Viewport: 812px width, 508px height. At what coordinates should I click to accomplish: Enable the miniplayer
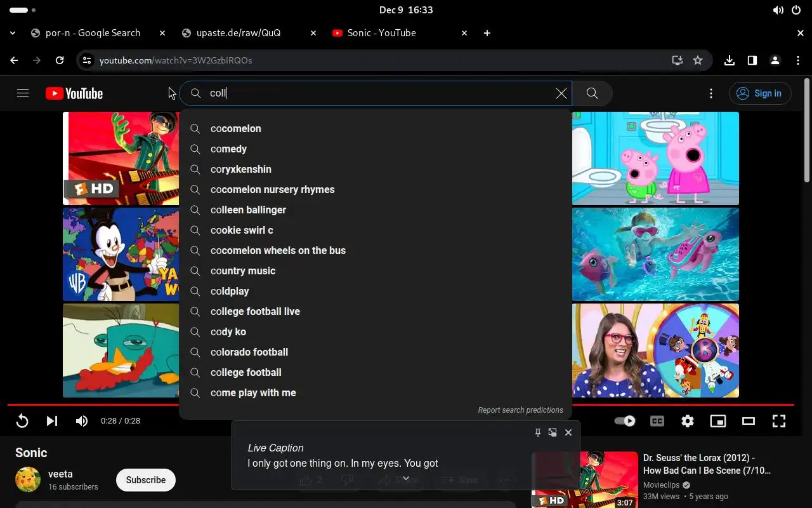click(x=718, y=421)
